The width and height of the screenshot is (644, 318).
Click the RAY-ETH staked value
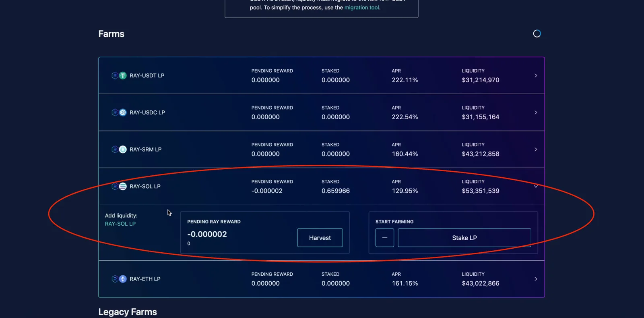tap(336, 283)
